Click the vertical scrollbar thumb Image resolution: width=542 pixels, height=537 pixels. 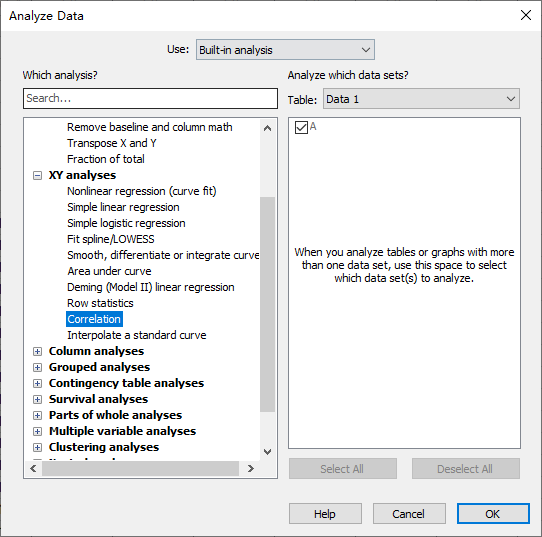[267, 304]
